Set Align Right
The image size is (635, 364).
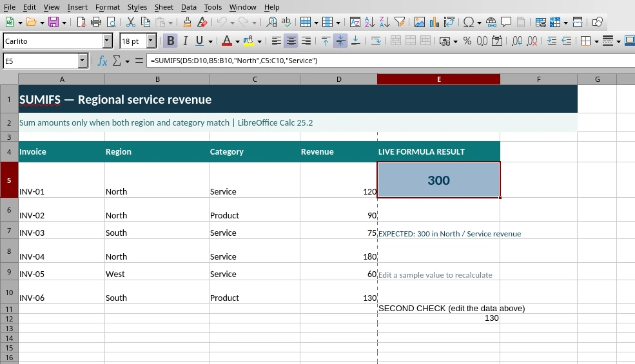click(x=306, y=41)
